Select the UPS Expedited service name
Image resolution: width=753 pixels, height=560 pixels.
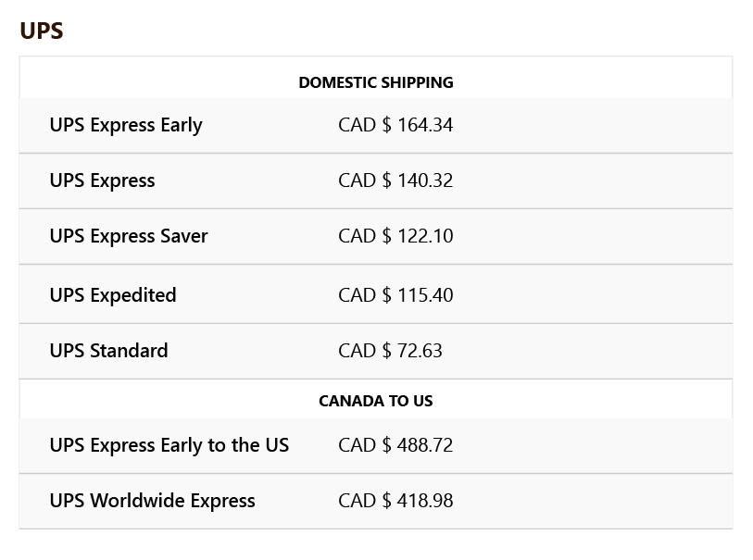[x=113, y=295]
